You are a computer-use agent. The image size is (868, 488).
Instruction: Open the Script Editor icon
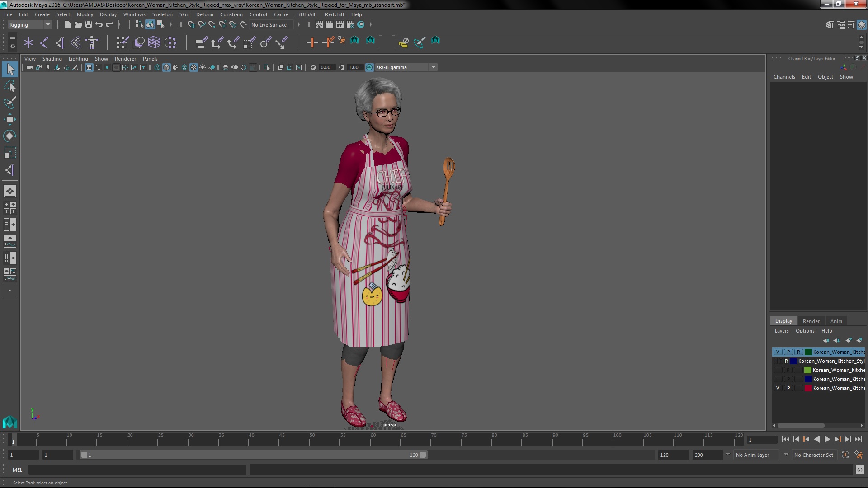859,470
